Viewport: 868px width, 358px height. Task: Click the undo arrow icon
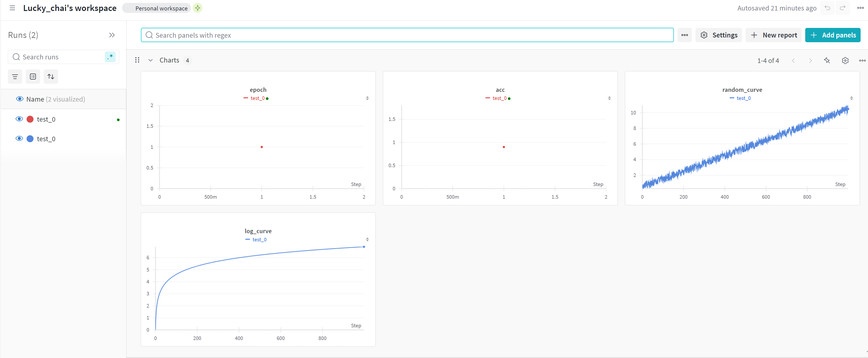827,8
